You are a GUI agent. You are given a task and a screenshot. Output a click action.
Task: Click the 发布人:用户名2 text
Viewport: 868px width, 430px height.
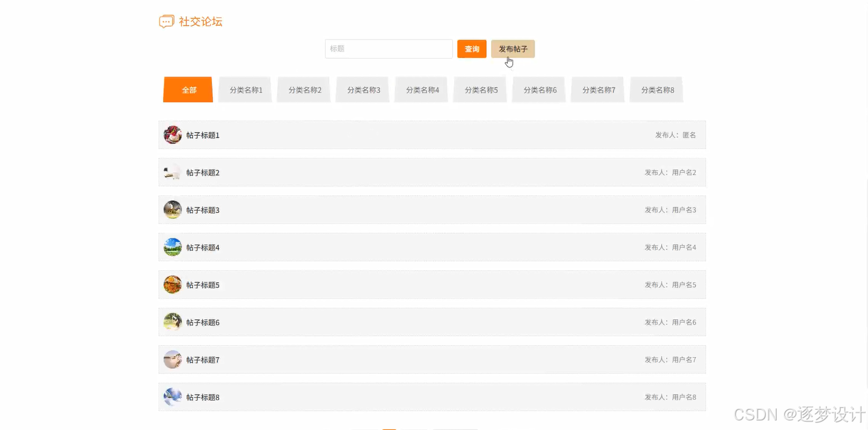tap(670, 172)
